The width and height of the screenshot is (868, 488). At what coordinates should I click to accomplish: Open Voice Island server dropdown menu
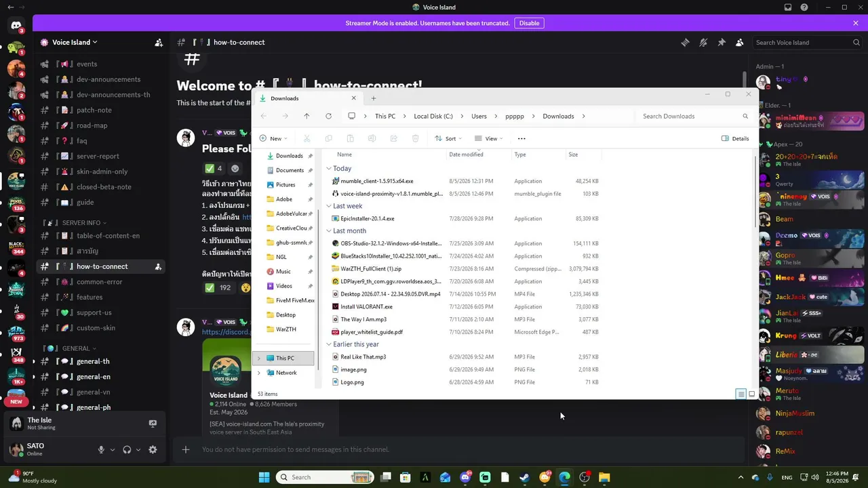74,42
